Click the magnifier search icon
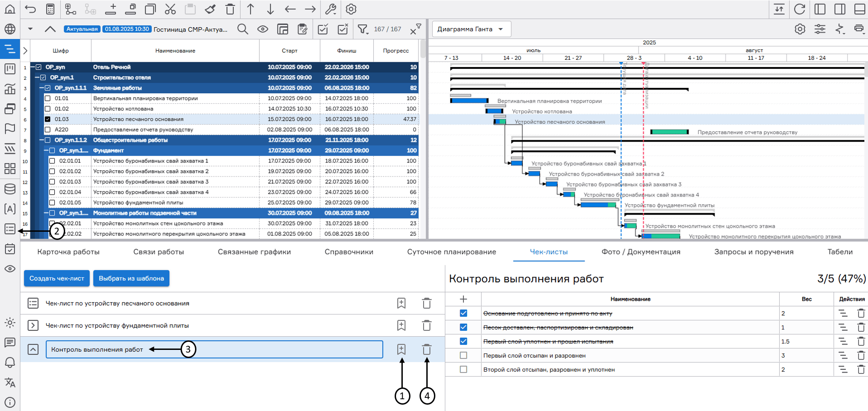The image size is (868, 411). click(x=243, y=29)
